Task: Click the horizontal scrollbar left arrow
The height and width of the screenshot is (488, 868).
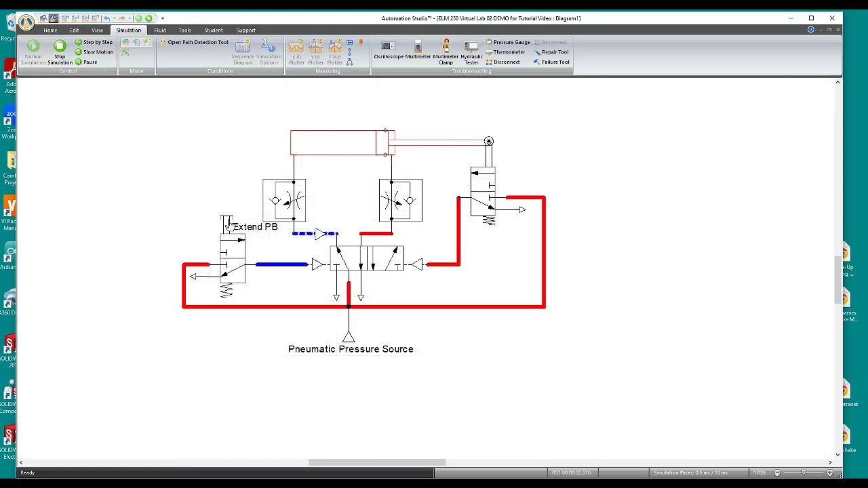Action: [x=21, y=462]
